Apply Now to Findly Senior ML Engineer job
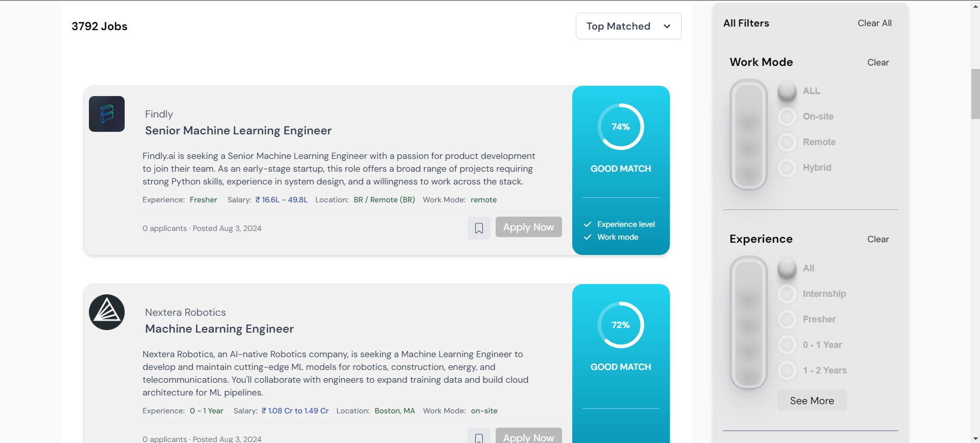Viewport: 980px width, 443px height. pos(528,227)
